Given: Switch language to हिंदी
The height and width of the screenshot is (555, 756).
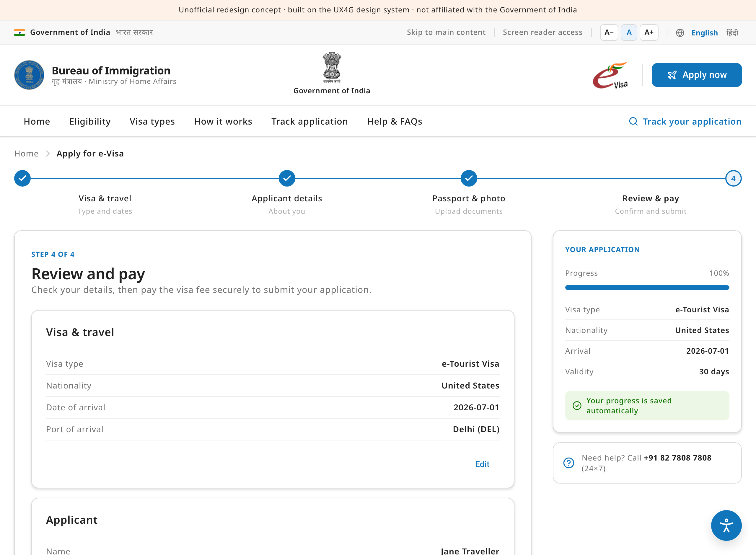Looking at the screenshot, I should (x=732, y=32).
